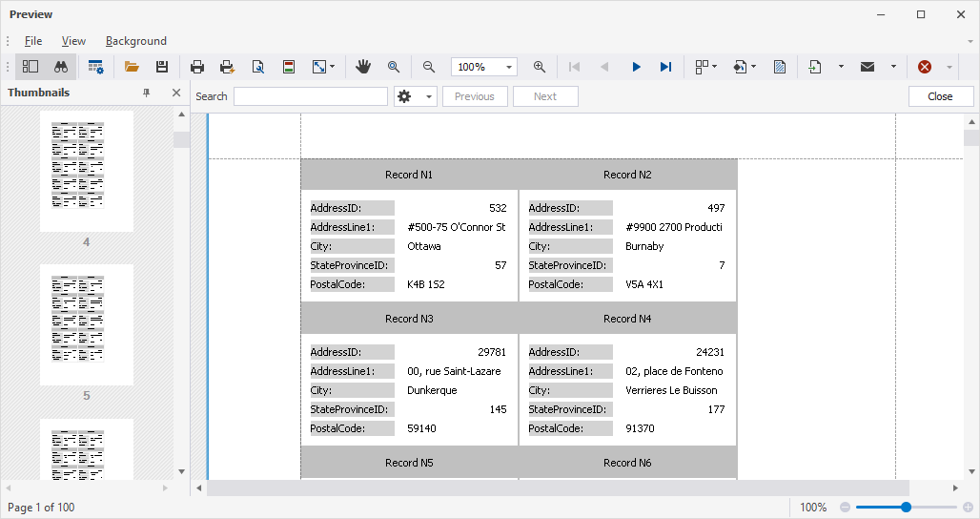
Task: Go to previous page arrow
Action: click(604, 66)
